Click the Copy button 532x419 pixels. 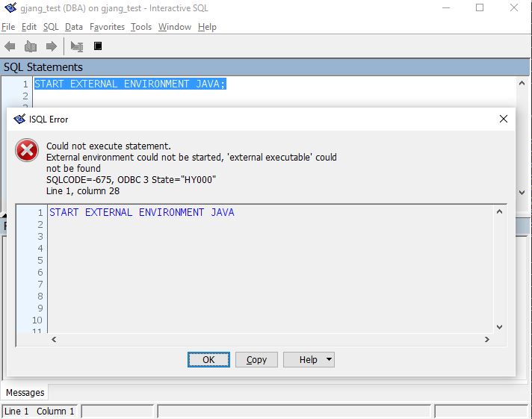256,360
